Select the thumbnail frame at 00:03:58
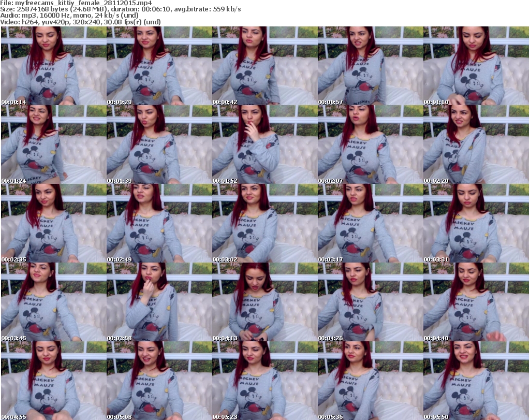 coord(159,302)
